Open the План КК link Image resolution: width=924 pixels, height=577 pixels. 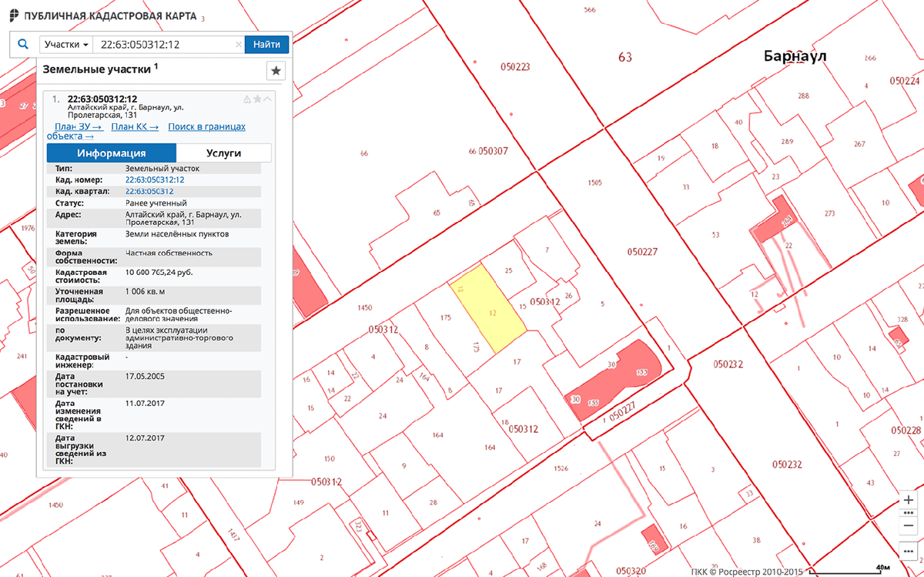tap(135, 126)
